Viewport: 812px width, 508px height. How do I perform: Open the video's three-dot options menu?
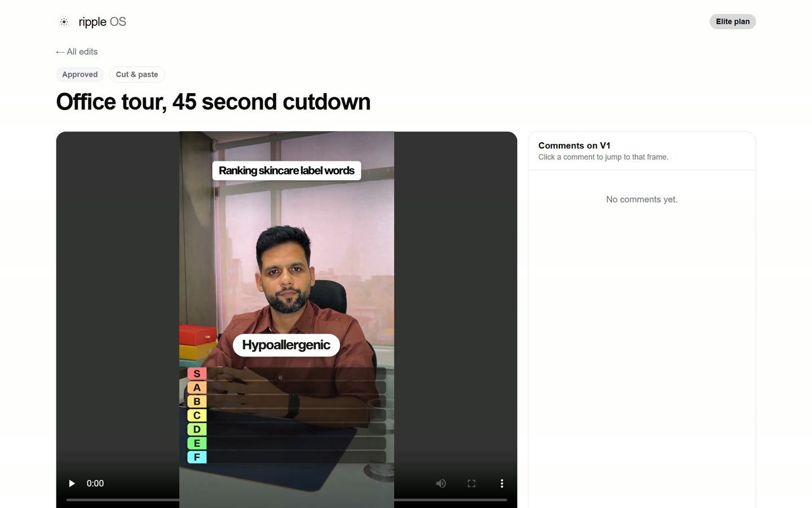tap(502, 483)
